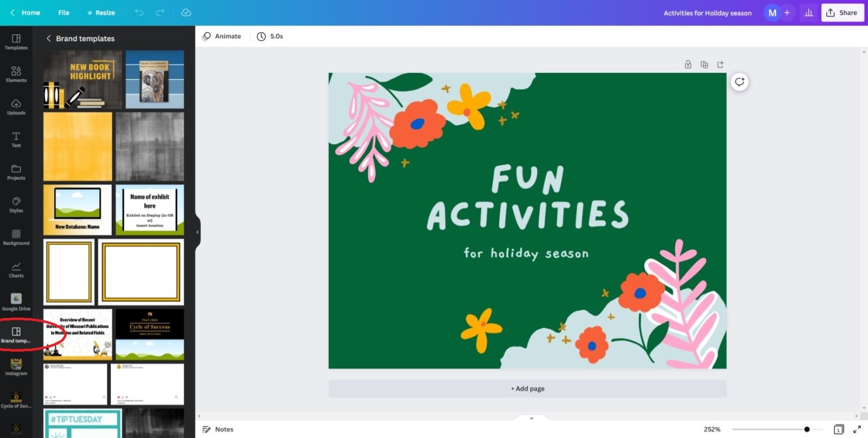Expand the page thumbnails strip chevron

pyautogui.click(x=531, y=418)
